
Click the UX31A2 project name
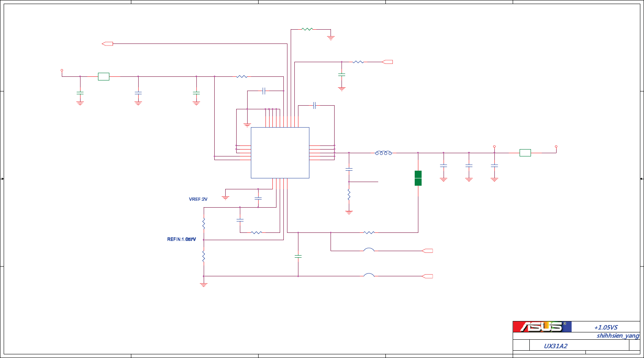[555, 346]
